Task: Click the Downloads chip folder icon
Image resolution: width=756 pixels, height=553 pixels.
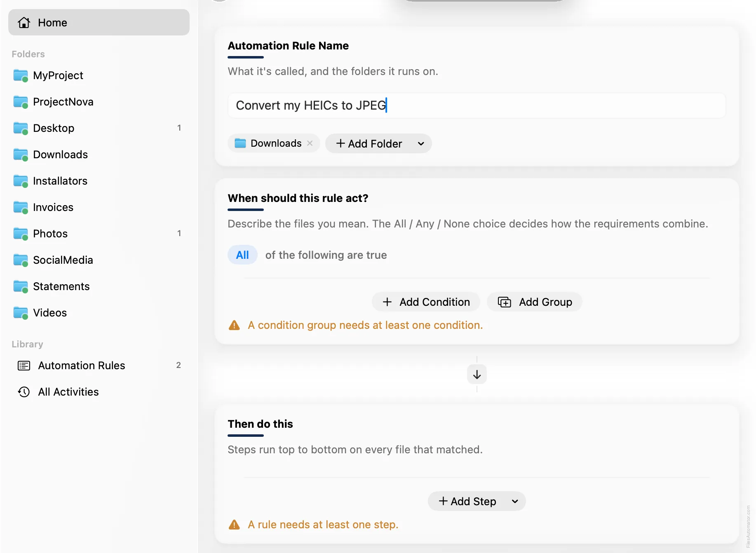Action: (240, 143)
